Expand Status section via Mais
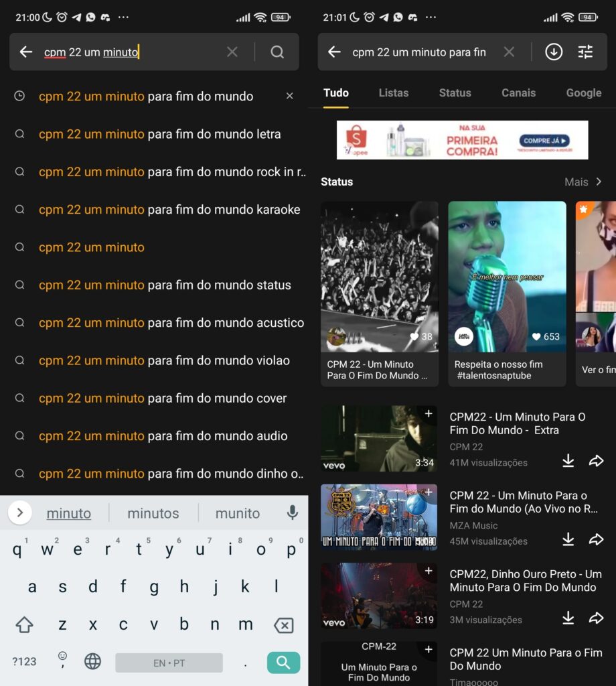The height and width of the screenshot is (686, 616). click(583, 182)
